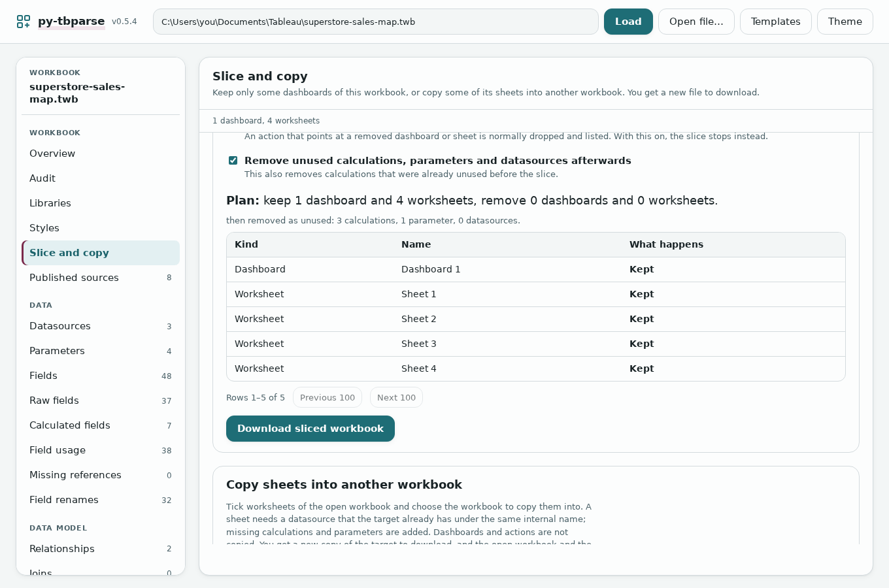The height and width of the screenshot is (588, 889).
Task: Click the Theme button
Action: click(x=845, y=22)
